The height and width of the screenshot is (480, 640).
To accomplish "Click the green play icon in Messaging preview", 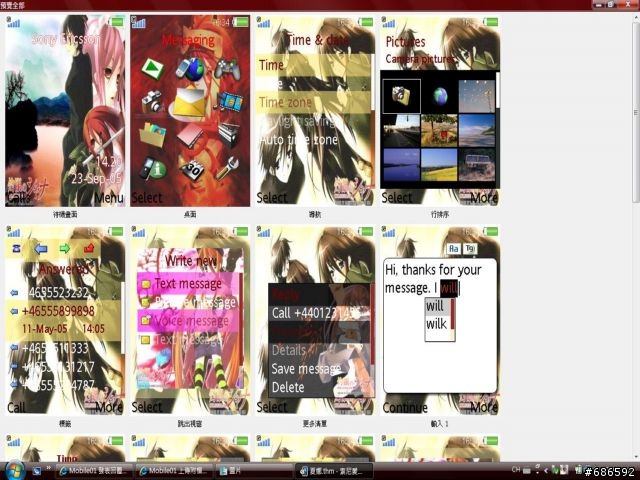I will point(152,68).
